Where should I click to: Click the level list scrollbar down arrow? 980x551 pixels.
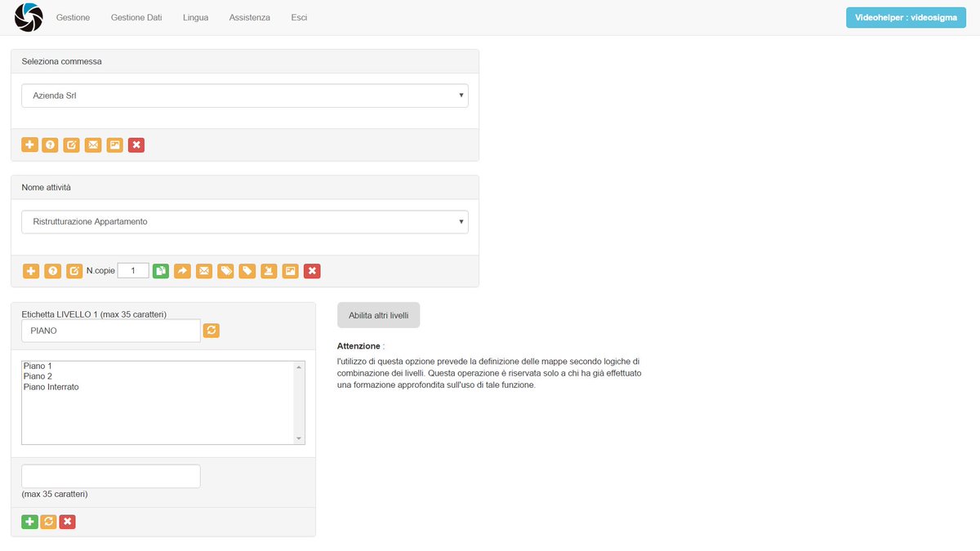click(299, 438)
